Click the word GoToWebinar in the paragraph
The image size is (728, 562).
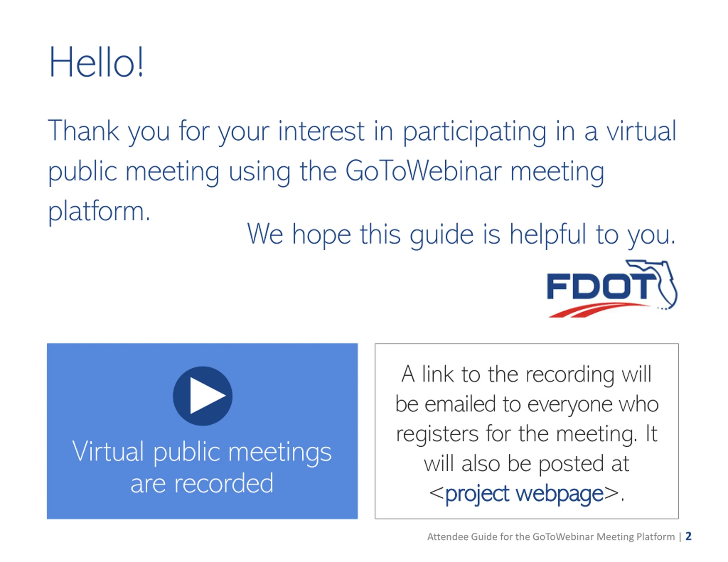click(x=423, y=171)
